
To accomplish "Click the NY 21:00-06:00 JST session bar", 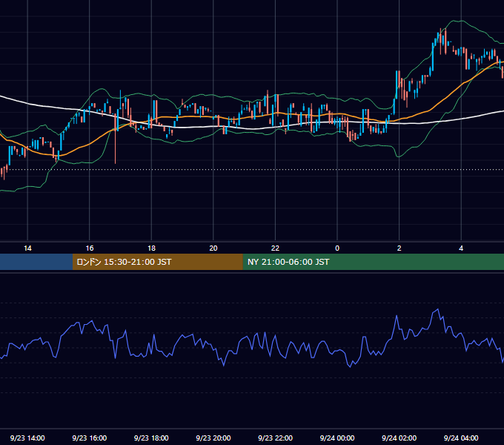I will (373, 262).
